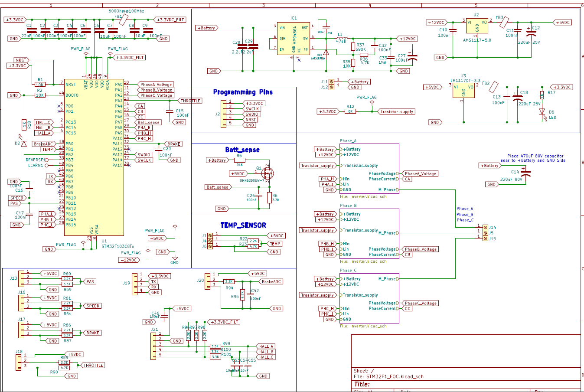Click resistor R37 590K
Screen dimensions: 584x392
pos(353,47)
